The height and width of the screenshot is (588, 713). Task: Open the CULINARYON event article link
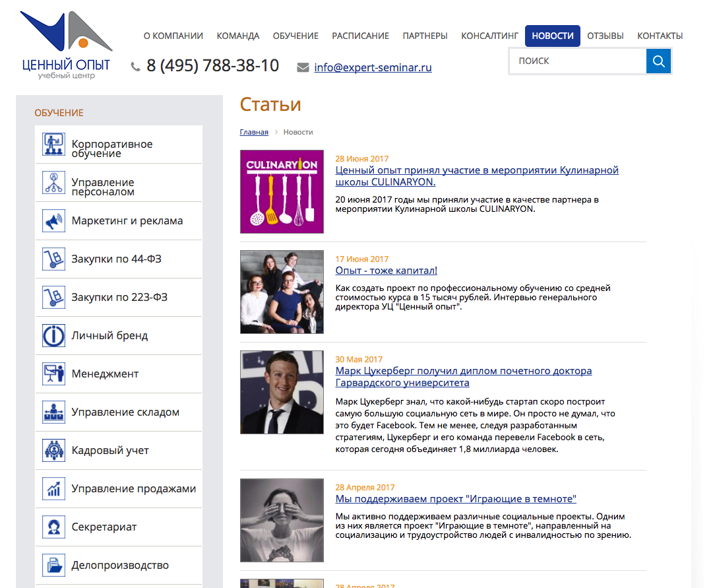[477, 176]
